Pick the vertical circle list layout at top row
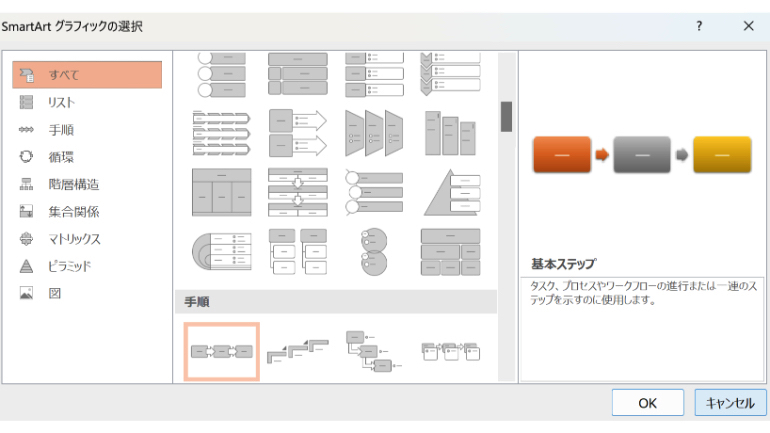Screen dimensions: 770x433 (221, 75)
